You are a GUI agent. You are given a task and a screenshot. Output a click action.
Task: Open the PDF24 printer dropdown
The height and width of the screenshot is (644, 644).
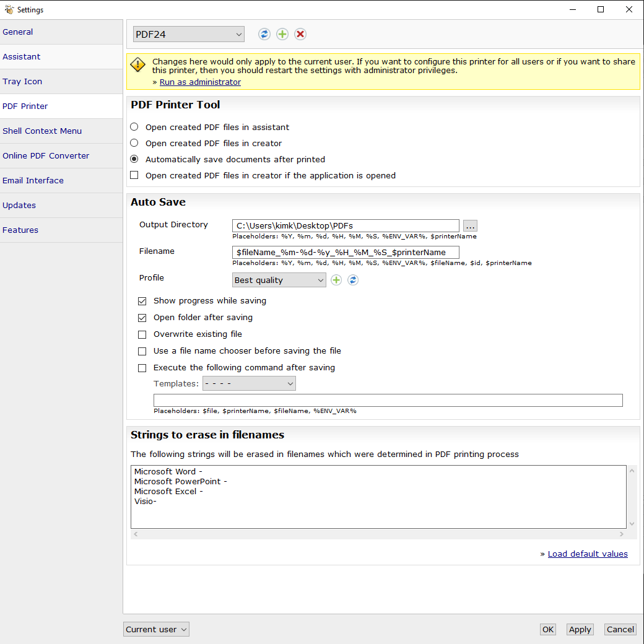(189, 35)
